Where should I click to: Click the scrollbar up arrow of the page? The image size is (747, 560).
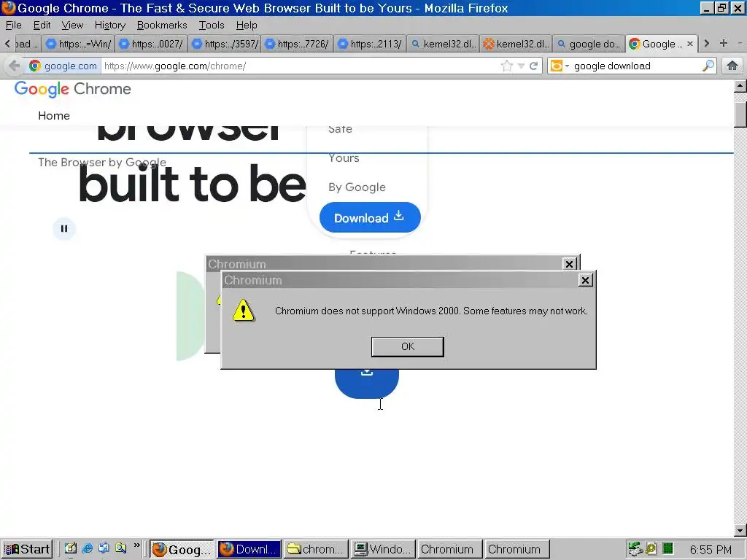pos(740,86)
